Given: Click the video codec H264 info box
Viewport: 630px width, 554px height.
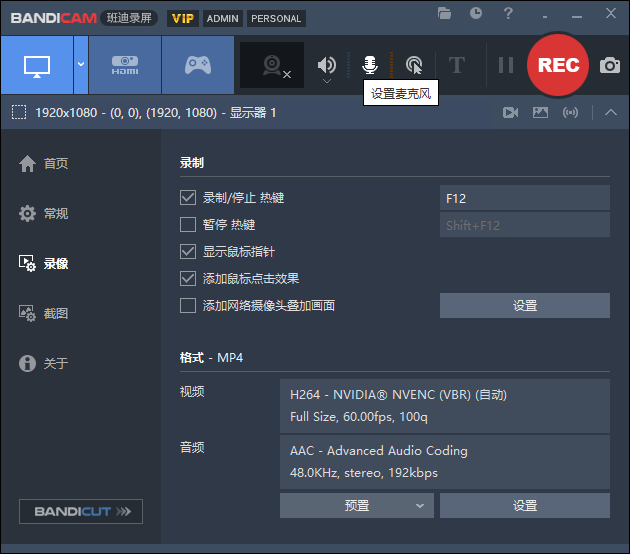Looking at the screenshot, I should coord(445,406).
